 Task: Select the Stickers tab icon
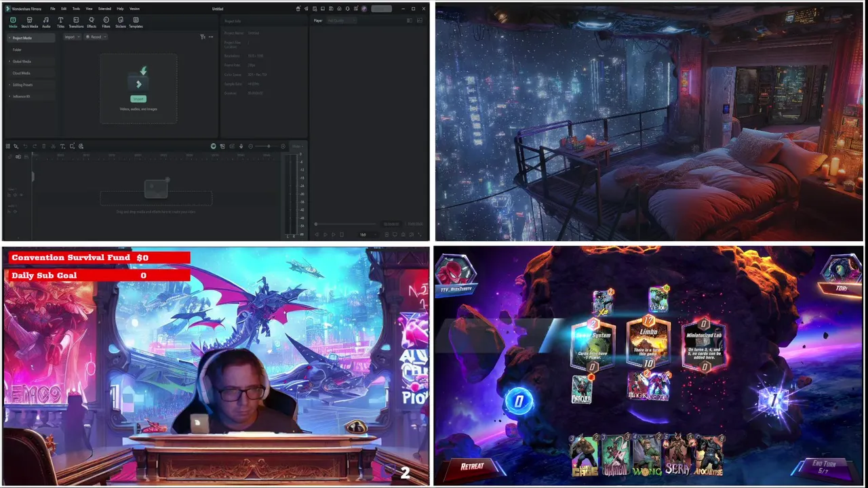click(x=121, y=20)
